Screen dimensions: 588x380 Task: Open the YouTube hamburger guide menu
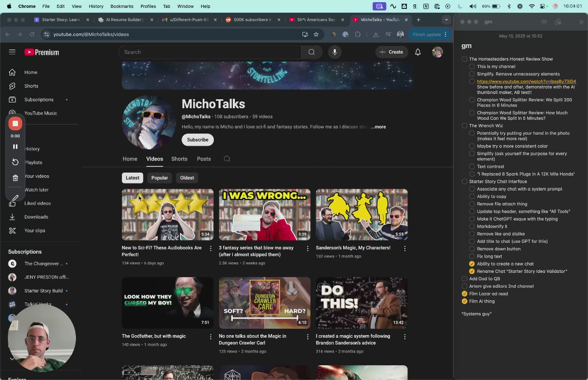coord(12,52)
